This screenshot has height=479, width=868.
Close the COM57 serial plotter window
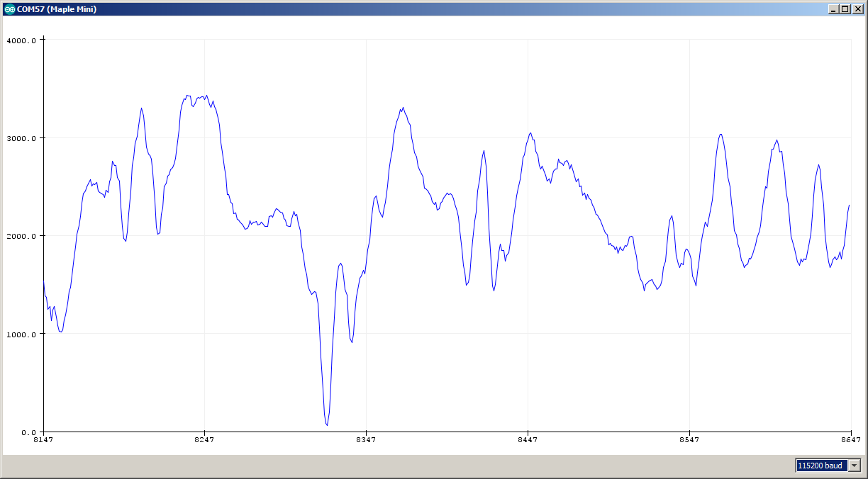tap(857, 9)
